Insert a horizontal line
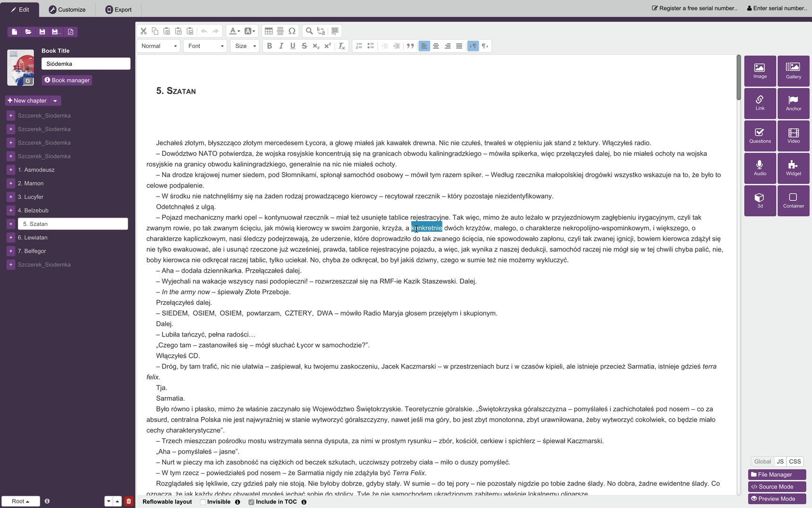Viewport: 812px width, 508px height. click(x=280, y=31)
